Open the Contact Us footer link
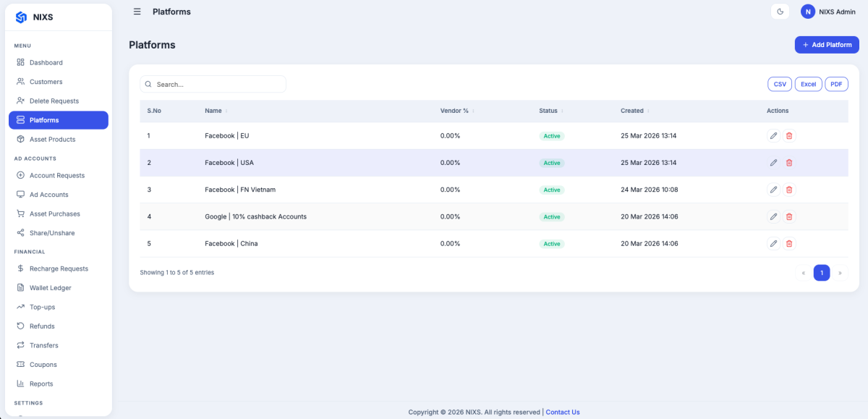 tap(563, 412)
